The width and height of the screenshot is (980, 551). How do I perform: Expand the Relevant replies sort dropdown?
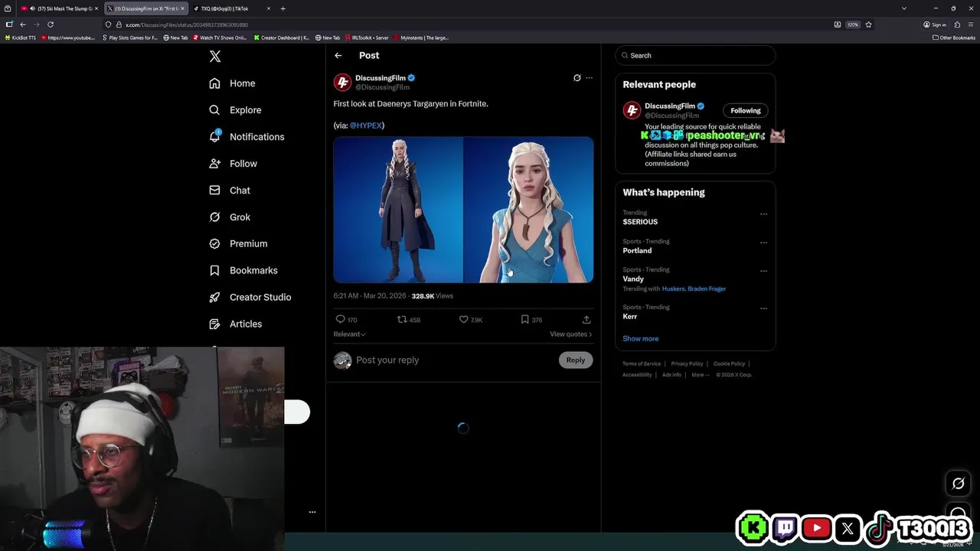click(x=349, y=334)
